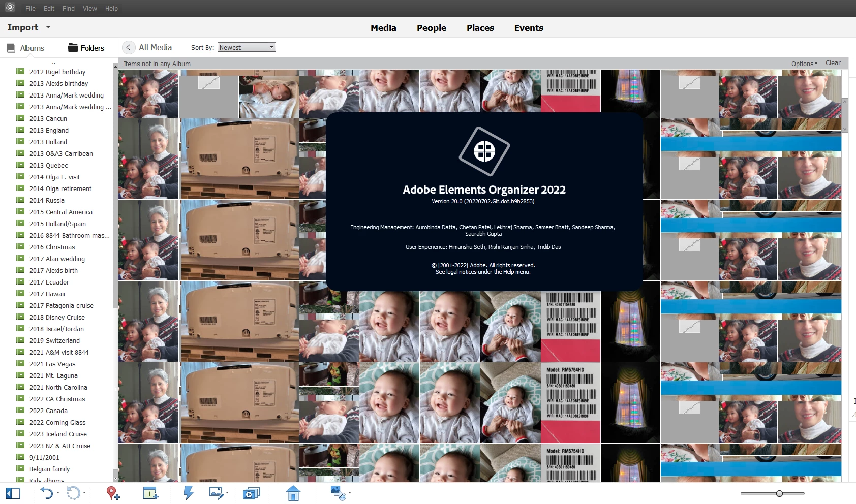Click the Import button
The image size is (856, 504).
click(x=23, y=27)
